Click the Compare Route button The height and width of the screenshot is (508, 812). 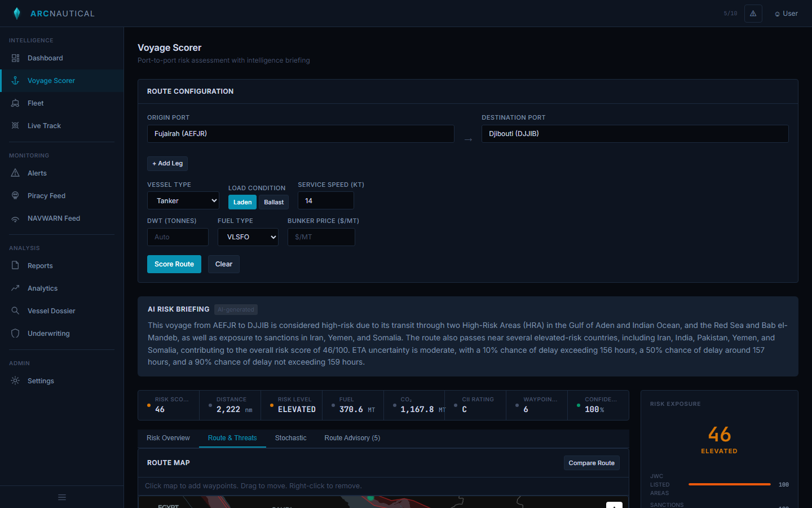(592, 463)
